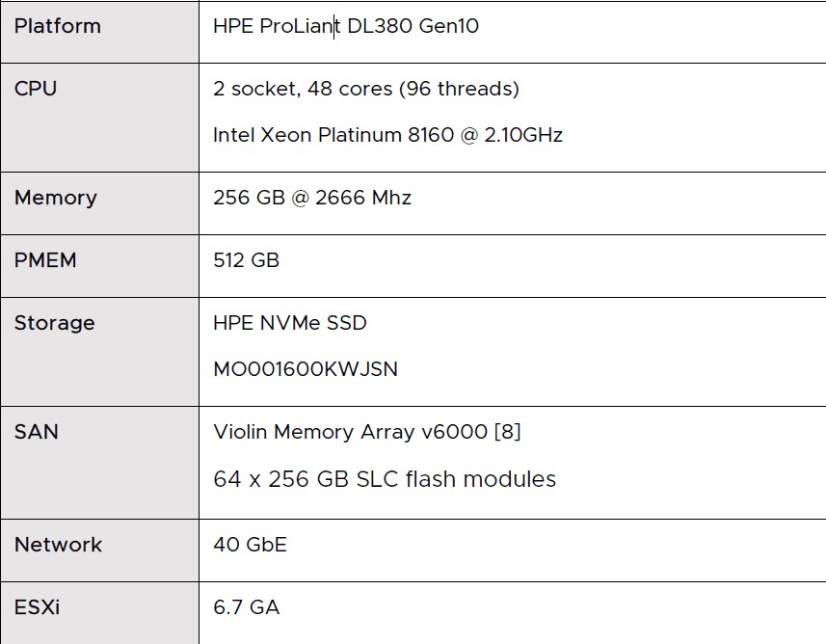Click the 512 GB PMEM value
The image size is (826, 644).
[246, 260]
